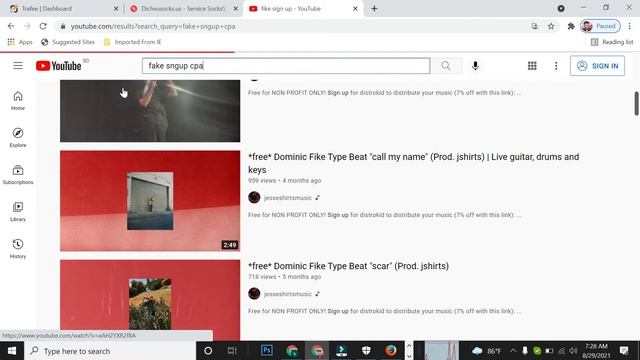Click the browser back arrow
Image resolution: width=640 pixels, height=360 pixels.
pos(11,26)
